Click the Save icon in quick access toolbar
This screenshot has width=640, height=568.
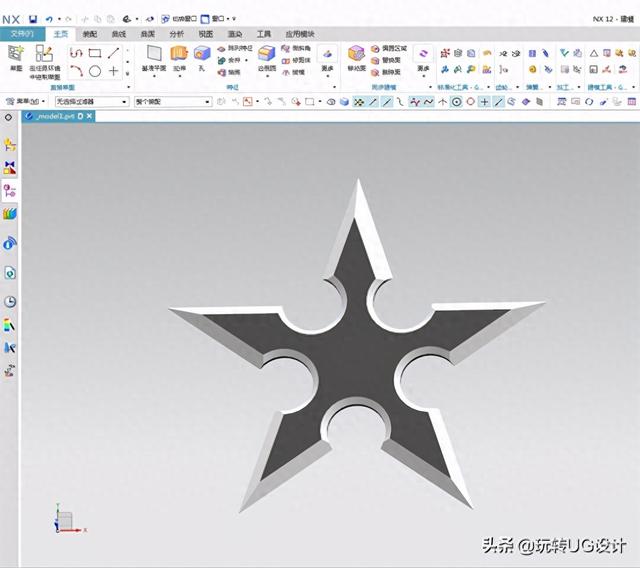[x=33, y=19]
